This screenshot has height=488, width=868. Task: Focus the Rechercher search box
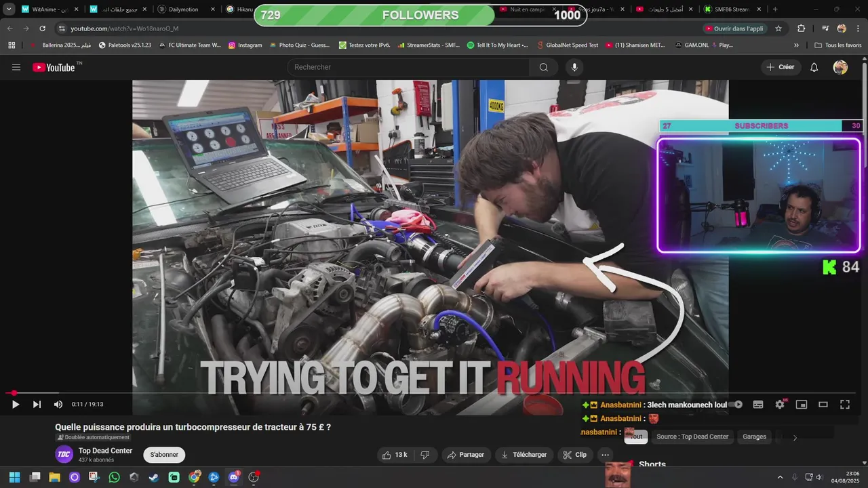409,67
